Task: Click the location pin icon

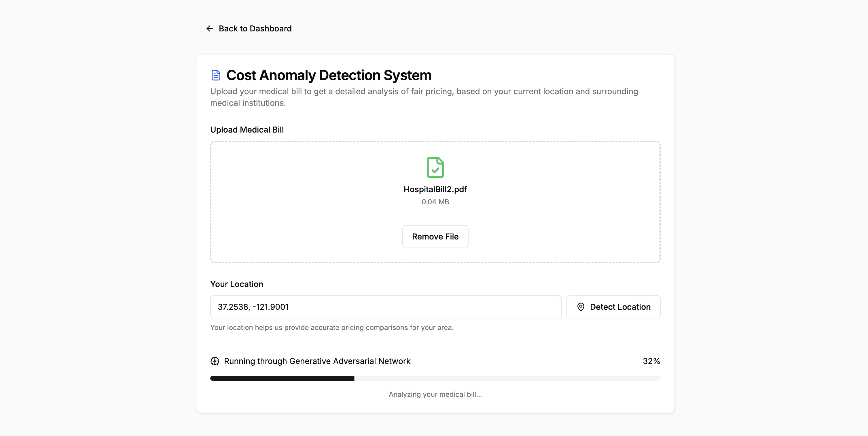Action: coord(581,307)
